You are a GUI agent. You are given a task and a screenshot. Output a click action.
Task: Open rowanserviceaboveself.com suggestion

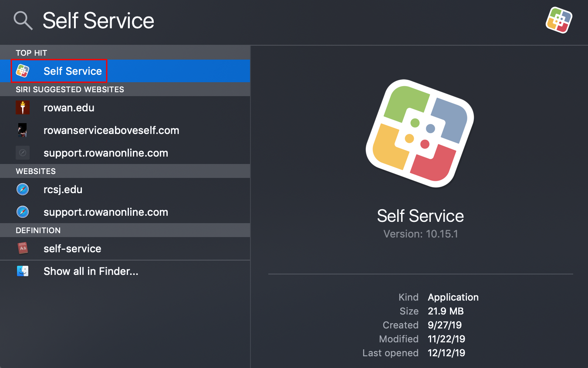click(x=111, y=130)
